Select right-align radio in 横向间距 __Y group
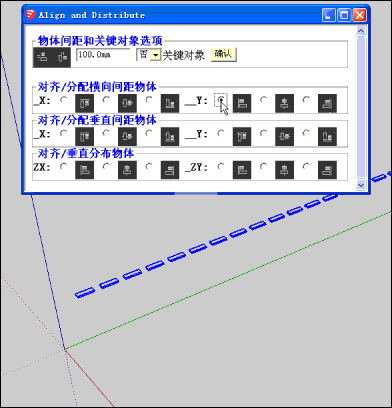Viewport: 392px width, 408px height. pos(306,99)
